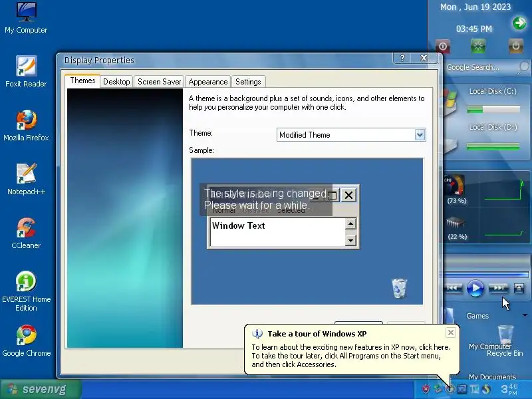The image size is (532, 399).
Task: Open the Notepad++ desktop shortcut
Action: point(26,180)
